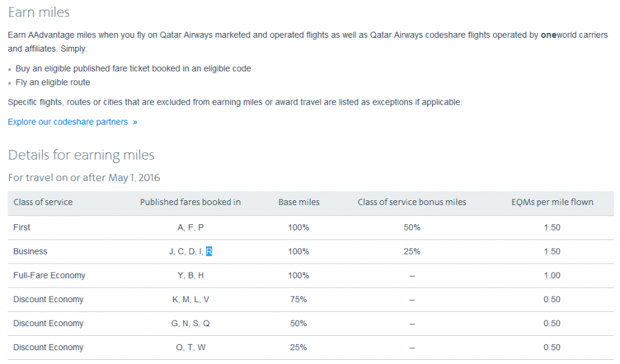Click the G, N, S, Q fare codes cell
The height and width of the screenshot is (364, 620).
point(191,323)
